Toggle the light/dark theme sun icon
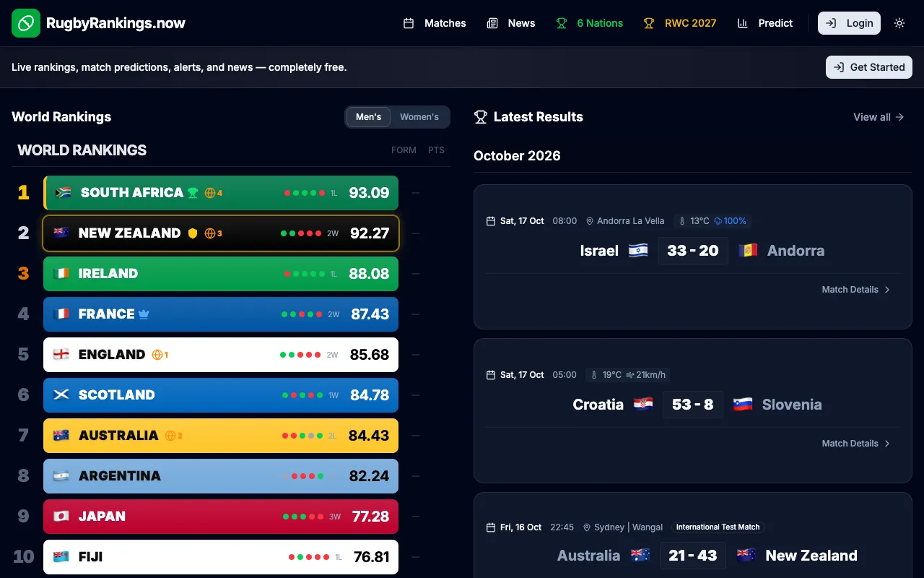The image size is (924, 578). [899, 23]
